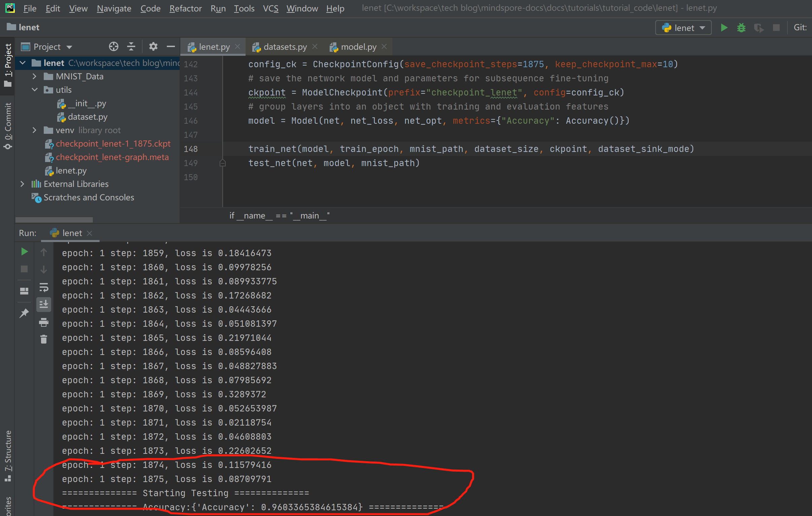Click the locate-in-project target icon

point(114,46)
